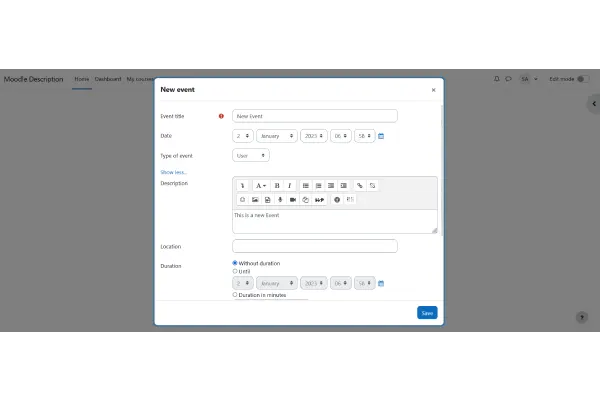Click the record video camera icon
600x400 pixels.
tap(293, 200)
